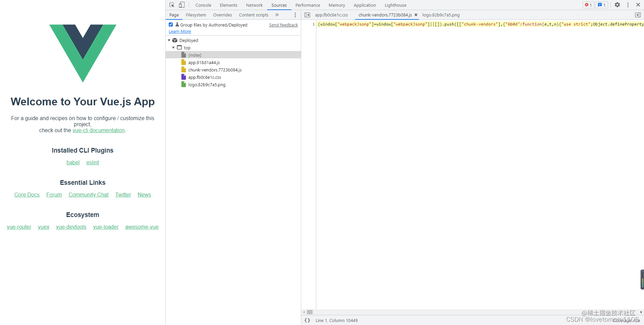Open the eslint plugin link

click(93, 162)
